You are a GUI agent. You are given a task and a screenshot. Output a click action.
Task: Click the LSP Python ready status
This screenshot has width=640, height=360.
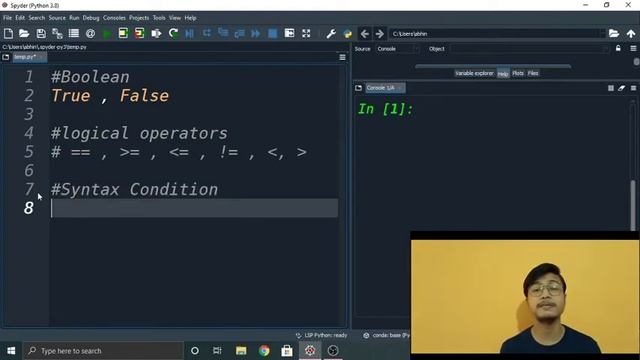pos(321,336)
